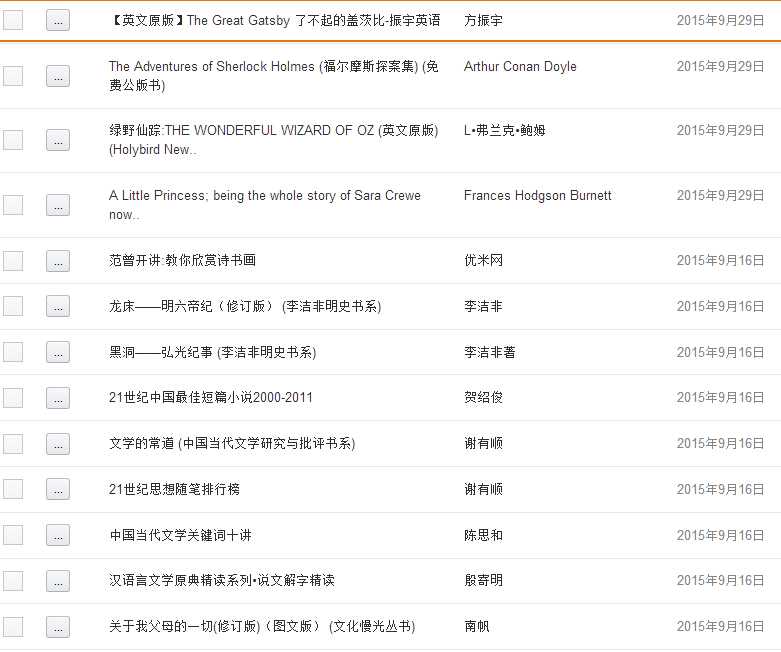
Task: Expand actions for 说文解字精读 row
Action: coord(58,581)
